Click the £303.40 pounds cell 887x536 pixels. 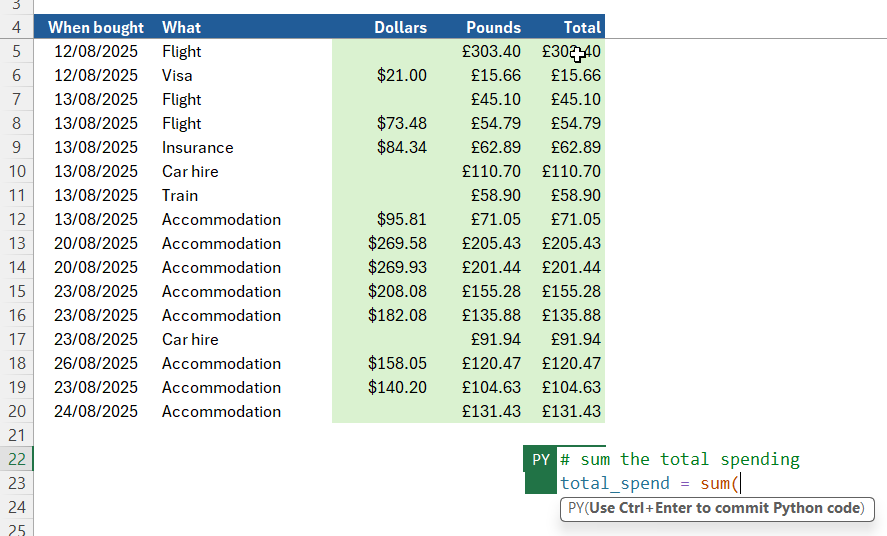point(491,52)
